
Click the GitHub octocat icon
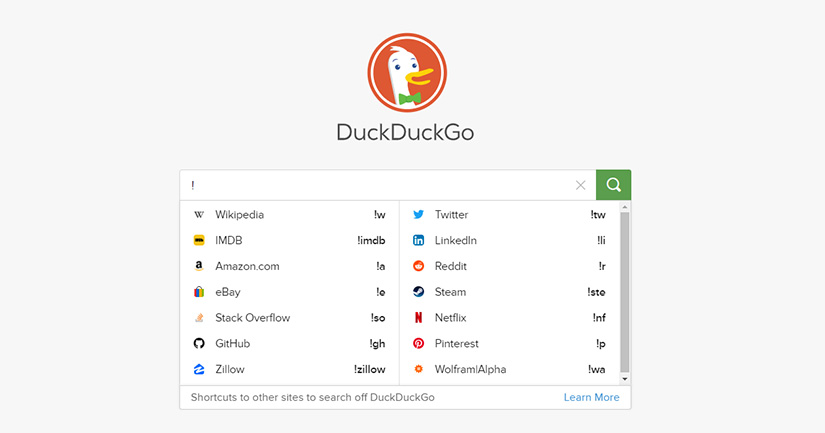[199, 344]
